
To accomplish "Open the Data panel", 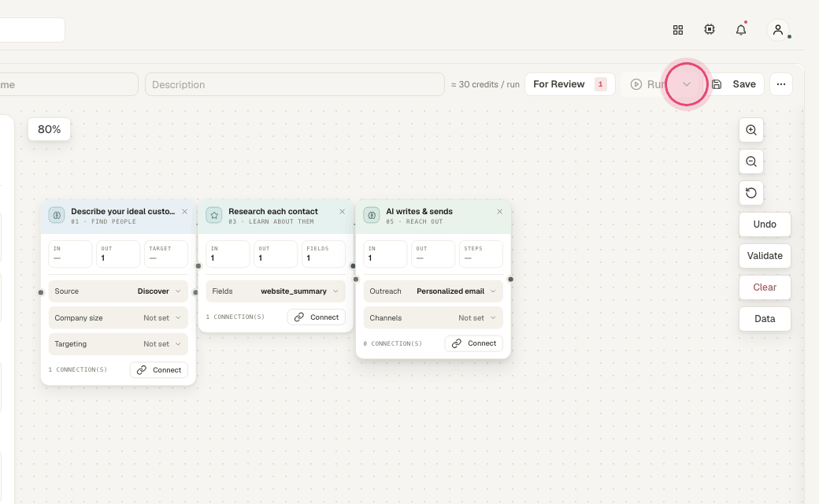I will (765, 319).
